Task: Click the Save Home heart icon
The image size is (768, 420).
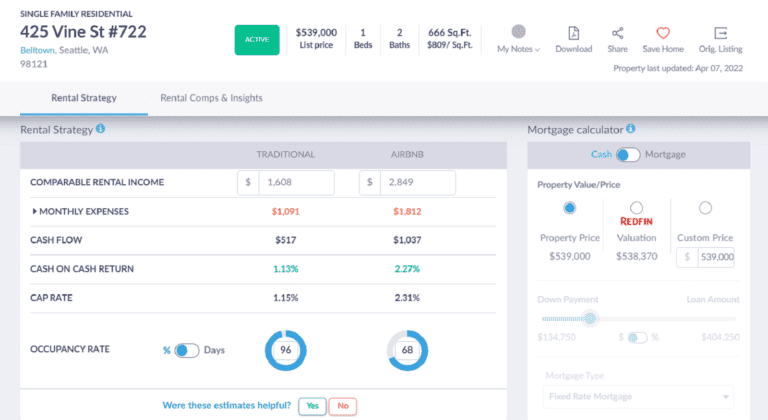Action: 663,33
